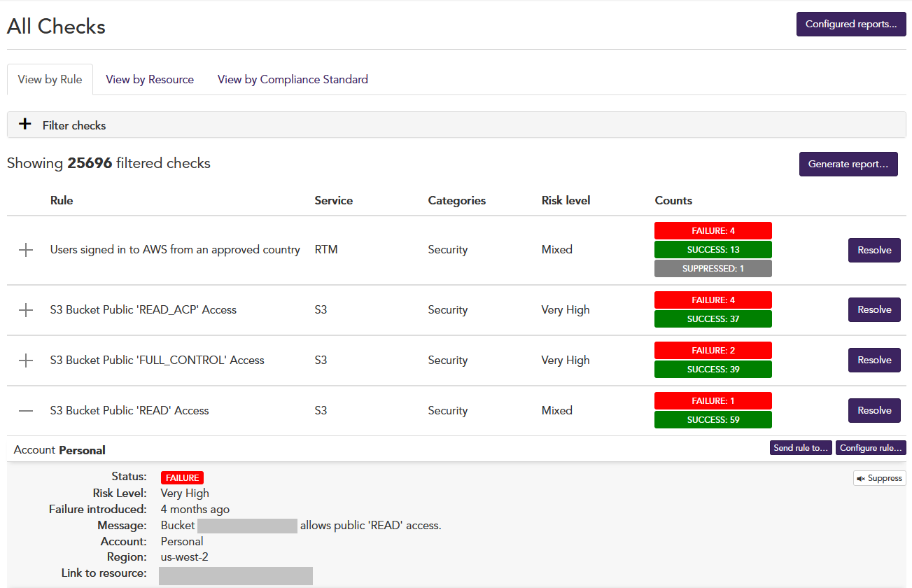This screenshot has width=912, height=588.
Task: Click SUPPRESSED: 1 badge
Action: 713,268
